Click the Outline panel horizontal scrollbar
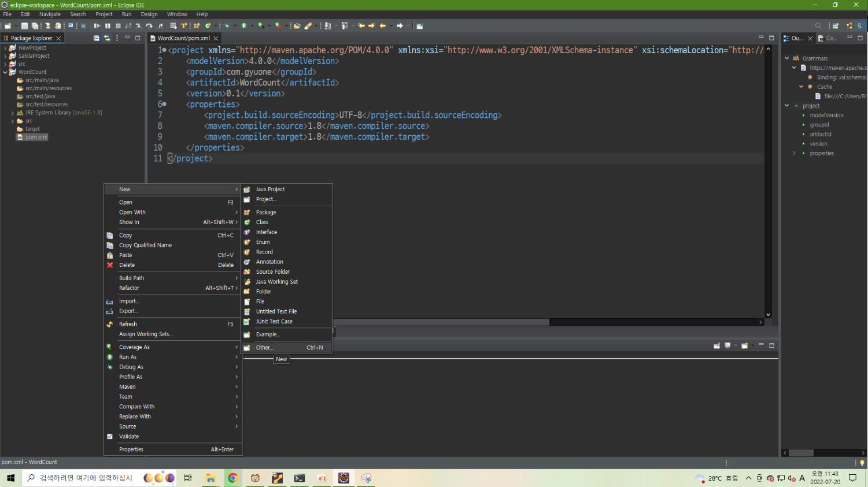Viewport: 868px width, 487px height. (801, 453)
